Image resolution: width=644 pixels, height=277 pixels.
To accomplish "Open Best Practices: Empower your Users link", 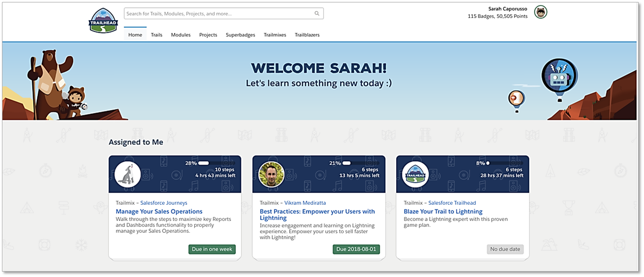I will (x=317, y=215).
